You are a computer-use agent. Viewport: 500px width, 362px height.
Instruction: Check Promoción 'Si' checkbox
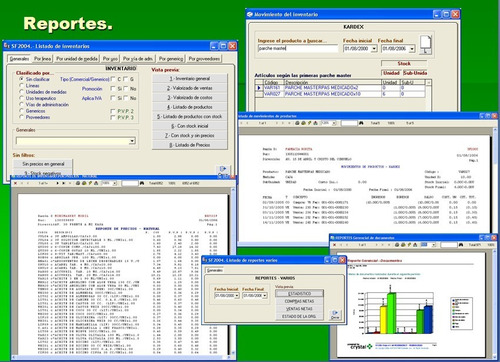click(113, 89)
